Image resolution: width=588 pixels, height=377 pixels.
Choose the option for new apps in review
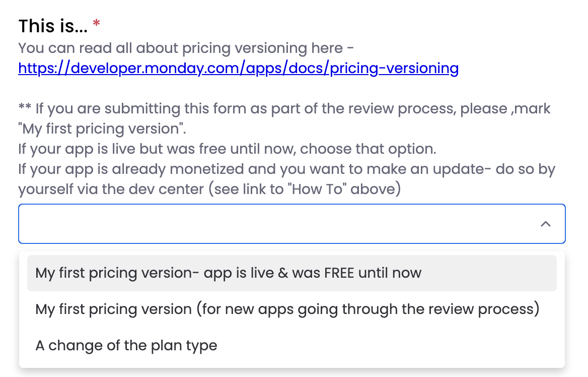point(287,309)
